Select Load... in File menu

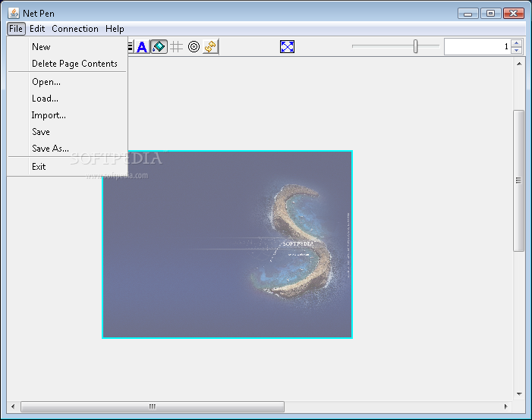pos(68,99)
